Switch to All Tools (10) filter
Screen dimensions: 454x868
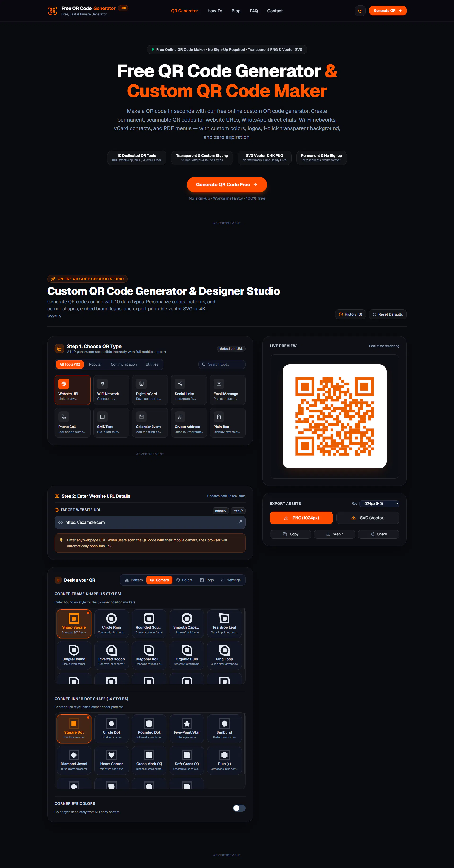coord(70,364)
